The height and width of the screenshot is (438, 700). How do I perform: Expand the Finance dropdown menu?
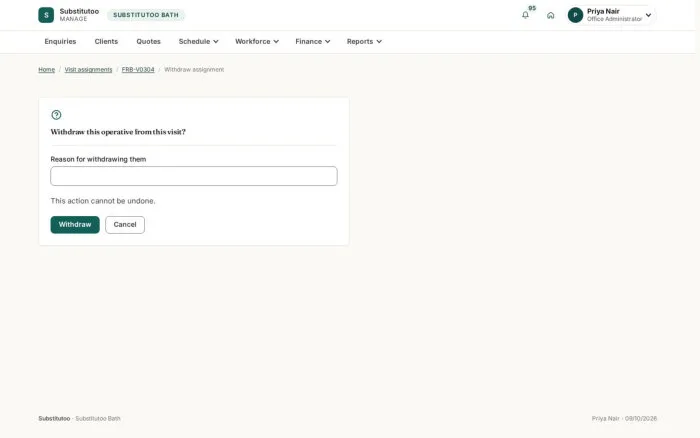coord(312,42)
